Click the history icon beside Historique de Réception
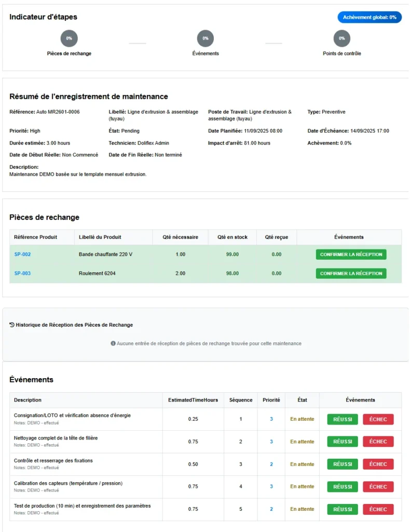The image size is (410, 532). 12,324
